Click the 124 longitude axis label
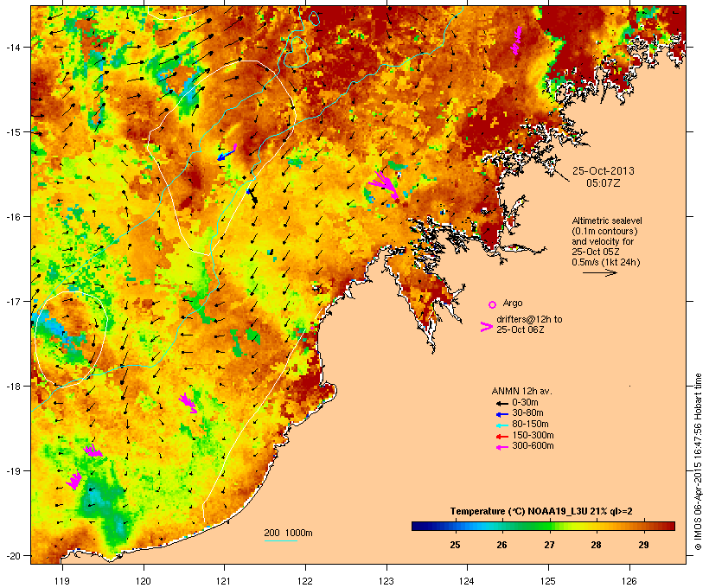The width and height of the screenshot is (709, 588). [467, 581]
